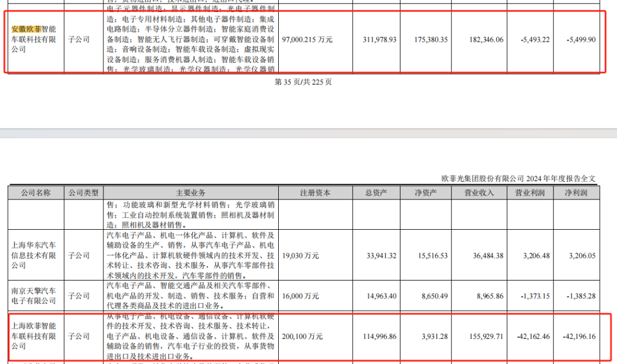The width and height of the screenshot is (617, 364).
Task: Click total assets value 311,978.93
Action: point(379,39)
